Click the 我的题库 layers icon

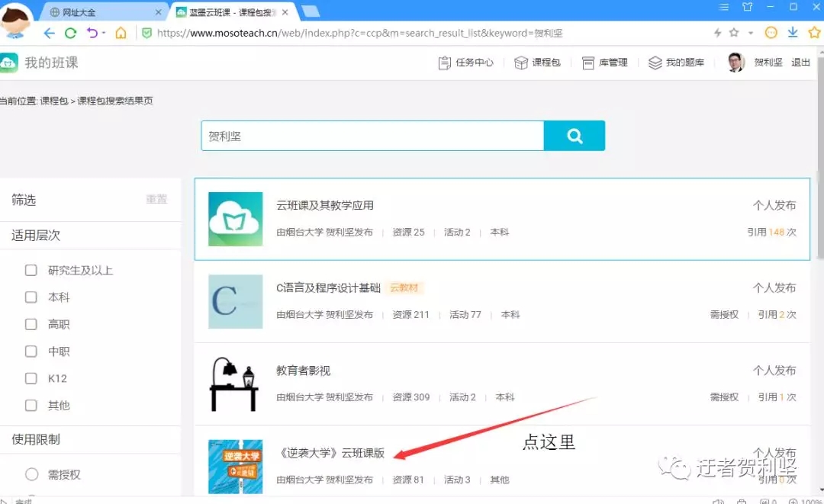click(x=655, y=63)
